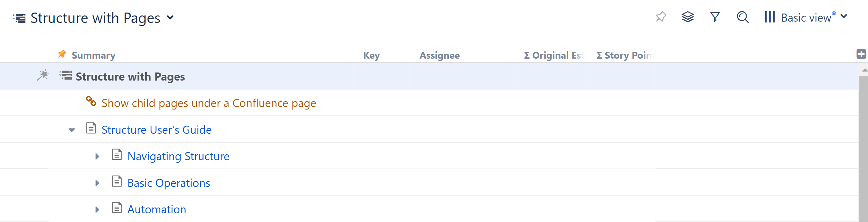Screen dimensions: 868x222
Task: Click the Key column header
Action: [371, 55]
